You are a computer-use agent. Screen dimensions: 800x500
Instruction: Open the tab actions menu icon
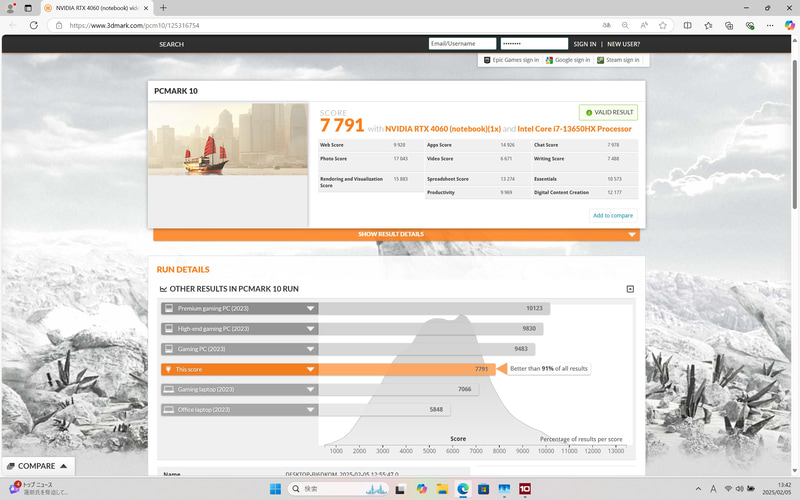(x=28, y=8)
